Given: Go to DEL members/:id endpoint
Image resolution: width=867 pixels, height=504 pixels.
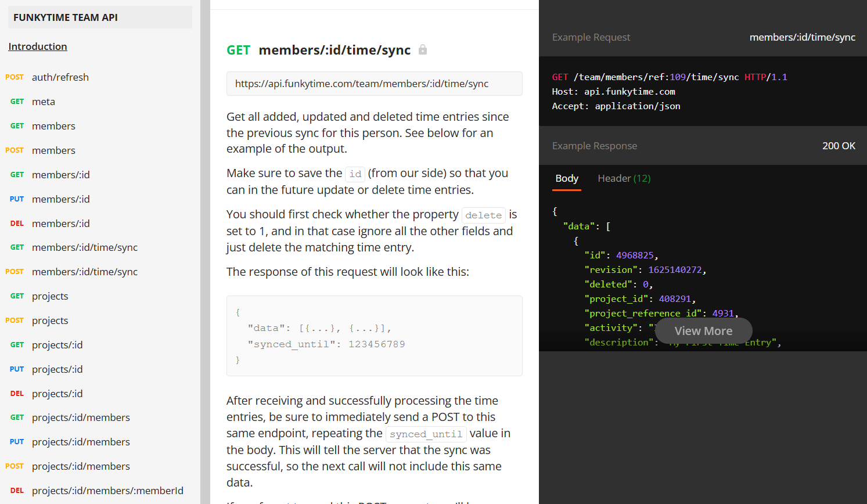Looking at the screenshot, I should click(x=50, y=224).
